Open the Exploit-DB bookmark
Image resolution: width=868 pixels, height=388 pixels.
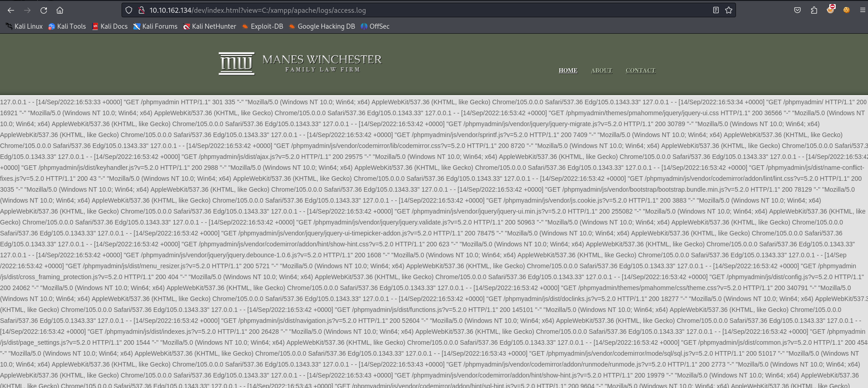(262, 26)
